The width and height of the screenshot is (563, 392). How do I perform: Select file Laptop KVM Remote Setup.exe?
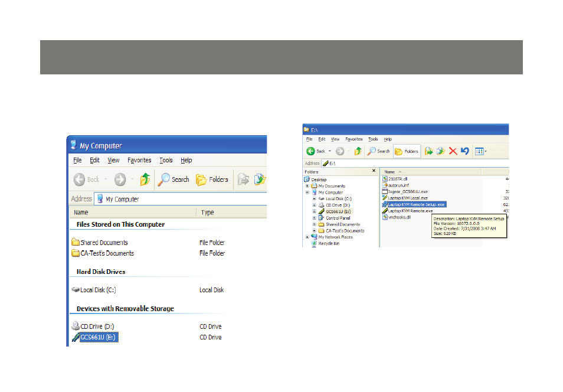414,204
